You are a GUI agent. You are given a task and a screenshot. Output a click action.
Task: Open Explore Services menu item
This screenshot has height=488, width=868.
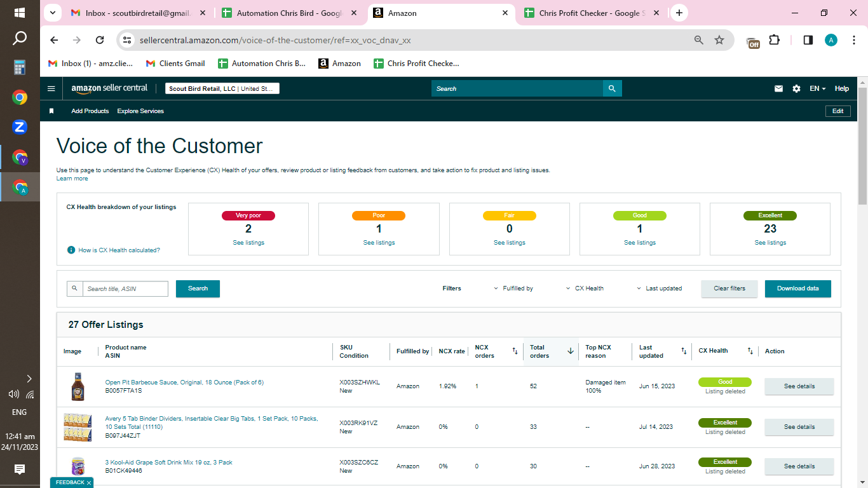click(x=140, y=111)
